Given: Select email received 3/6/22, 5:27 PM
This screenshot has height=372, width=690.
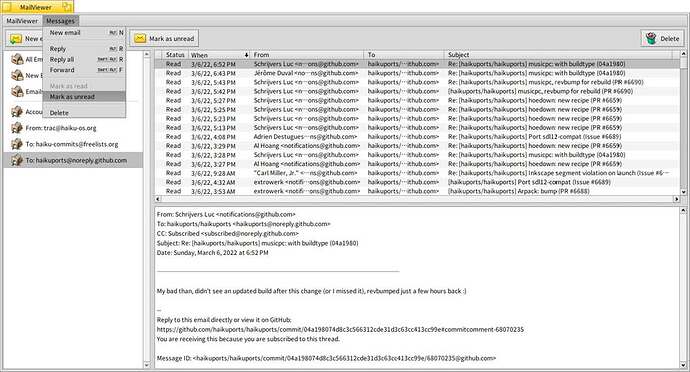Looking at the screenshot, I should 417,100.
